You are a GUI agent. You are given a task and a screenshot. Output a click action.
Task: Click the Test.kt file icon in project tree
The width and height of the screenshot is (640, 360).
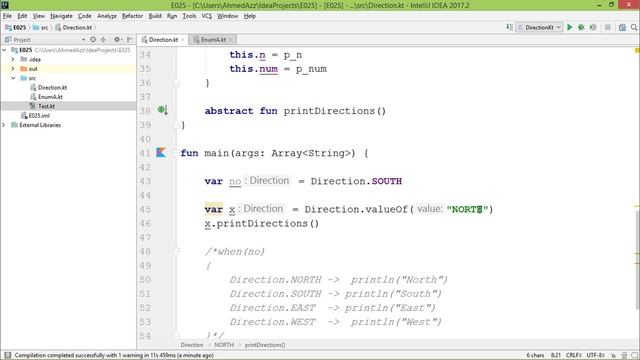(33, 106)
